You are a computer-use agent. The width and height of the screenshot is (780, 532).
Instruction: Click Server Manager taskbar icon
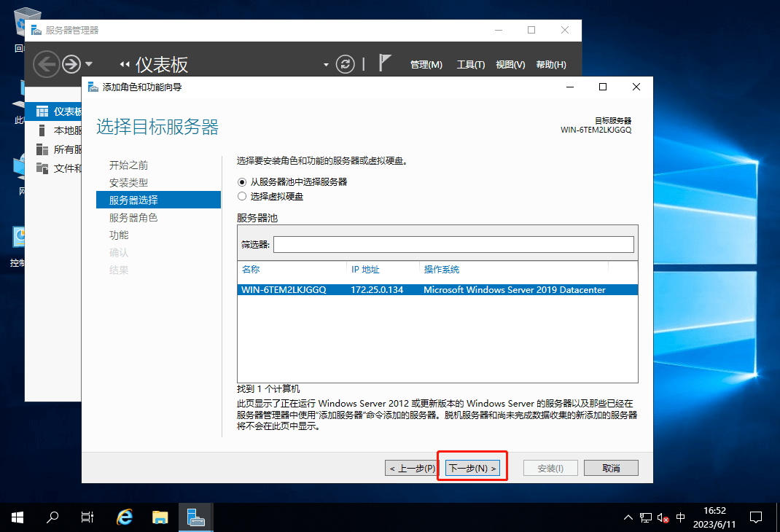click(x=196, y=517)
